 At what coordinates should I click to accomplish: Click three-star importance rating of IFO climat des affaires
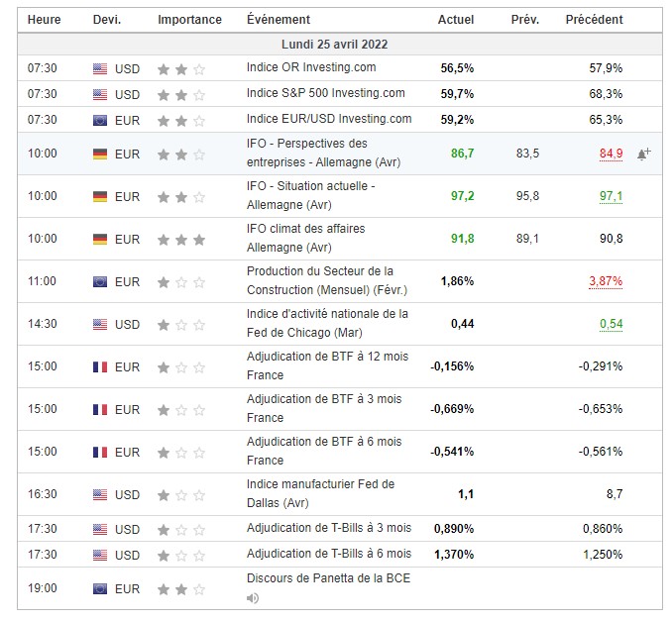pos(181,240)
